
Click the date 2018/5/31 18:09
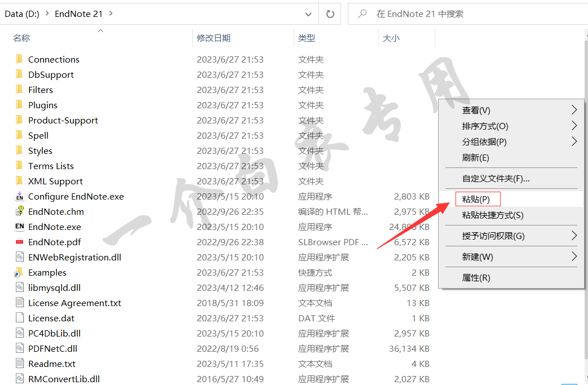[x=230, y=303]
